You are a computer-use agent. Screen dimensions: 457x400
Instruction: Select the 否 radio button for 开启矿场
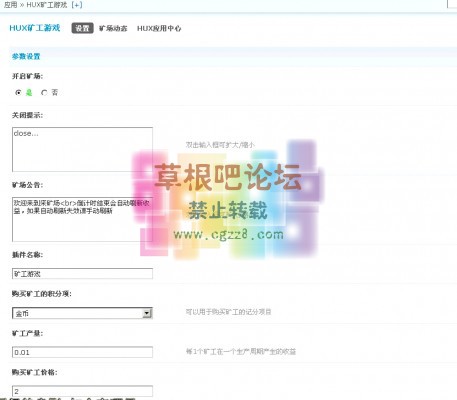click(44, 92)
